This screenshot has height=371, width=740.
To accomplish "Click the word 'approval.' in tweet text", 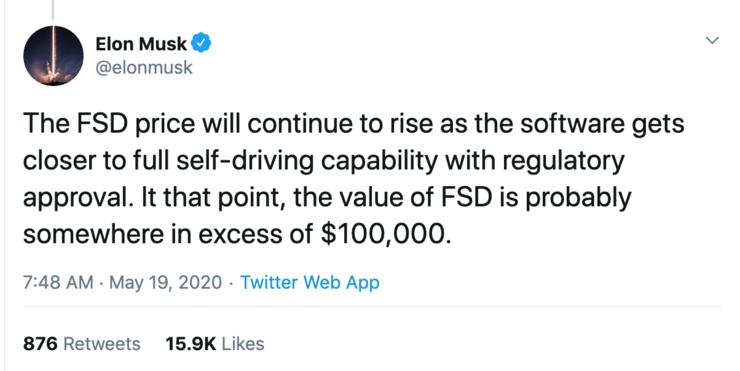I will [75, 198].
